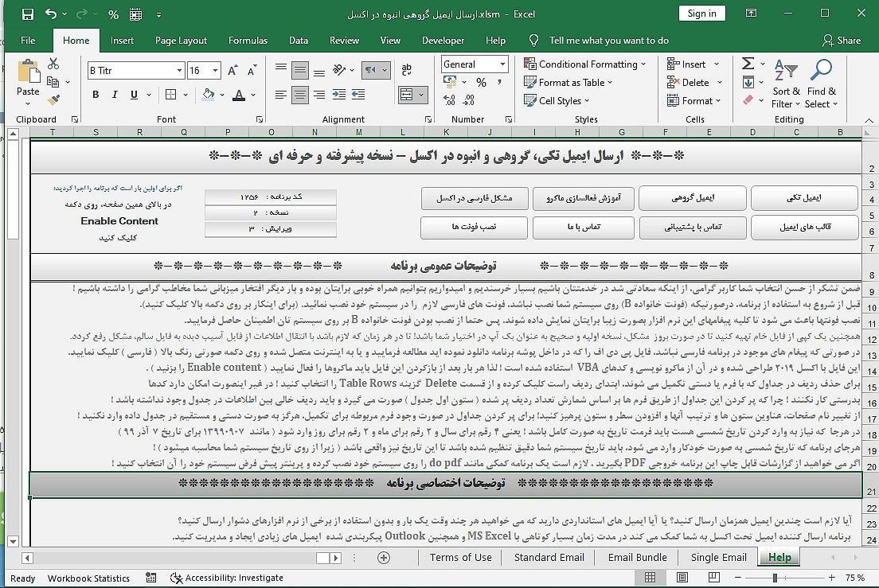Expand Cell Styles menu
Viewport: 879px width, 588px height.
click(x=557, y=101)
